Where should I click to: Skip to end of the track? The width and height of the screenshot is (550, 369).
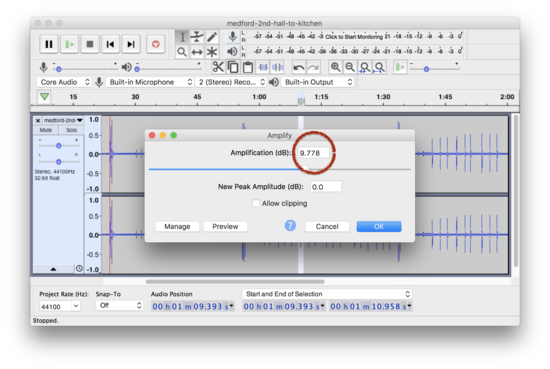(131, 44)
